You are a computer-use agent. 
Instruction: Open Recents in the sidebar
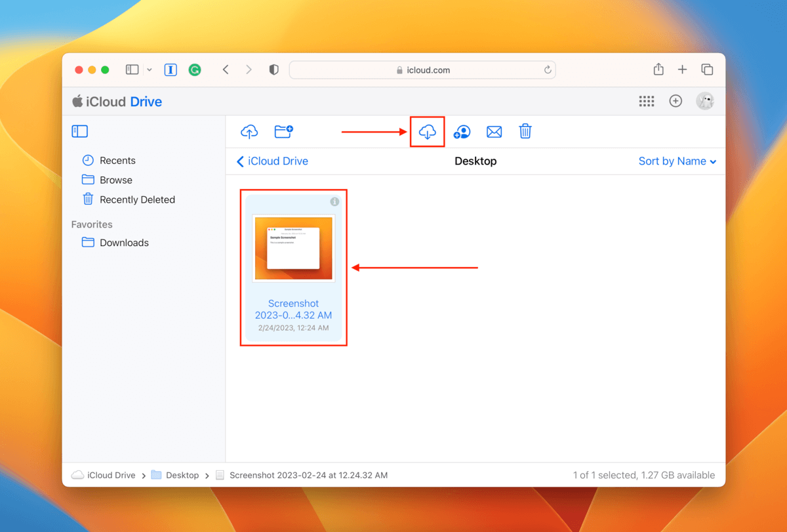[117, 161]
